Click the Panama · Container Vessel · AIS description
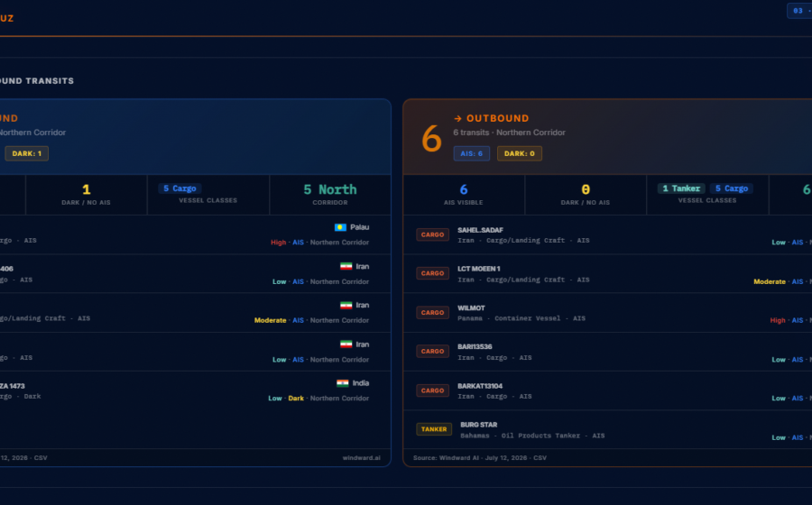Viewport: 812px width, 505px height. point(521,318)
